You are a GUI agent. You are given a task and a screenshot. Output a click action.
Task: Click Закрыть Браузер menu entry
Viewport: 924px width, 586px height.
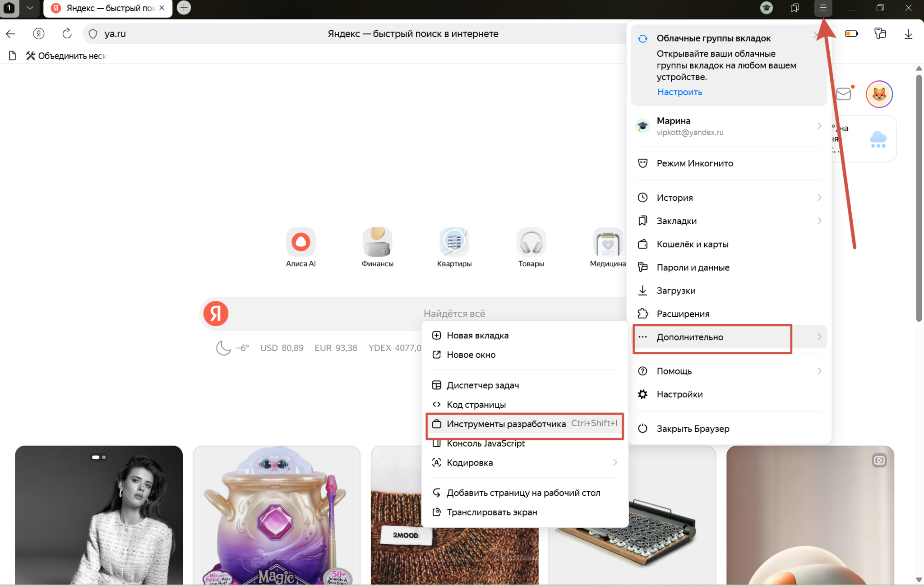click(693, 429)
